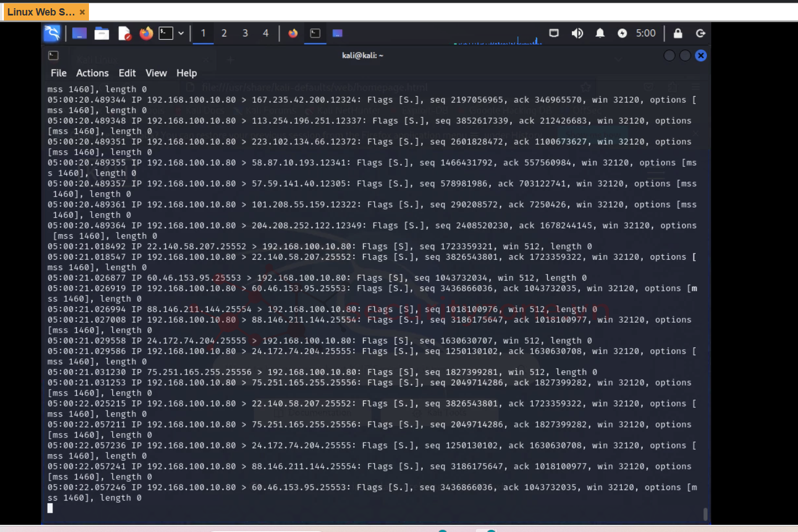
Task: Click the 5:00 clock in the panel
Action: pos(645,34)
